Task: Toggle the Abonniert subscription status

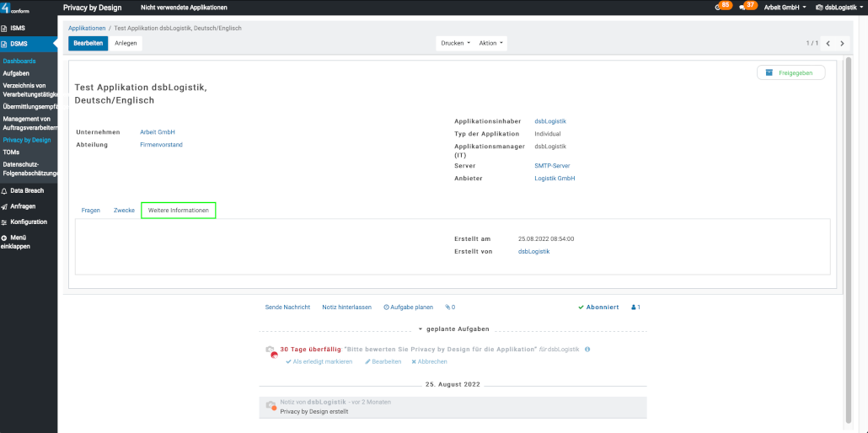Action: pyautogui.click(x=598, y=307)
